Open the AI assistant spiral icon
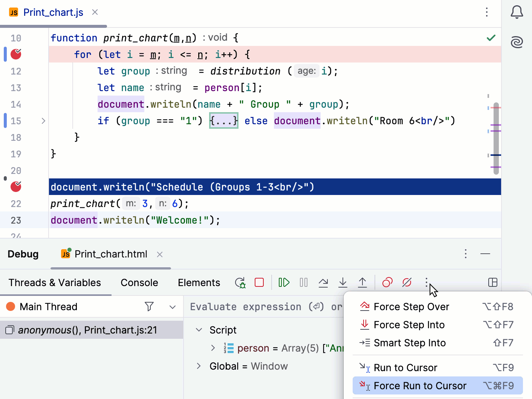 pos(517,42)
